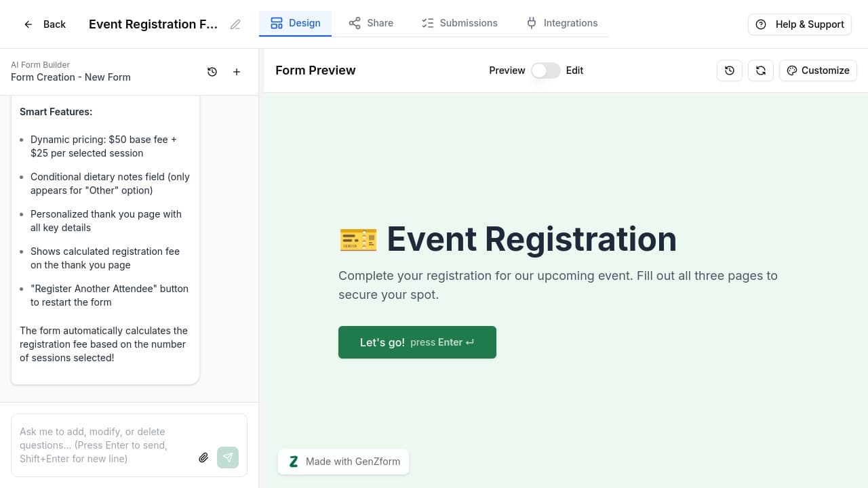Screen dimensions: 868x488
Task: Select the Design tab
Action: coord(296,22)
